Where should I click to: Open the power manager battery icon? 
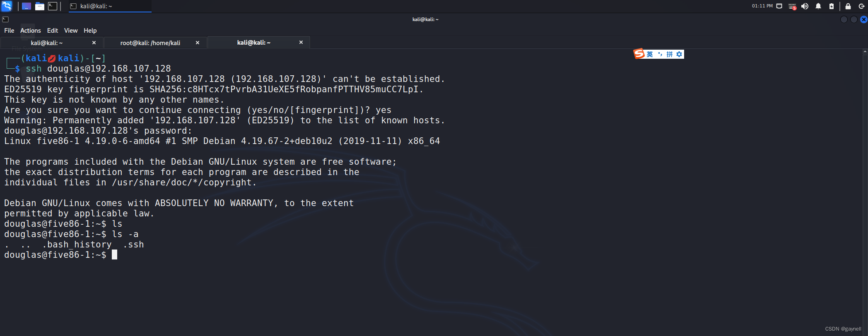click(832, 6)
